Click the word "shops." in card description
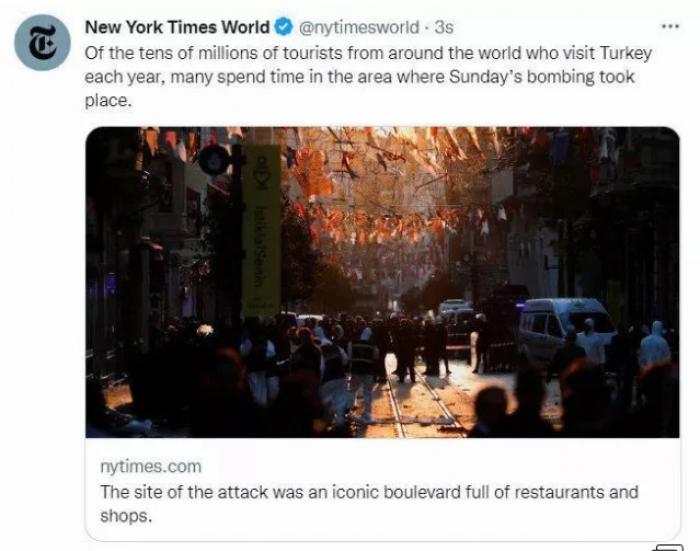This screenshot has width=700, height=551. point(126,516)
